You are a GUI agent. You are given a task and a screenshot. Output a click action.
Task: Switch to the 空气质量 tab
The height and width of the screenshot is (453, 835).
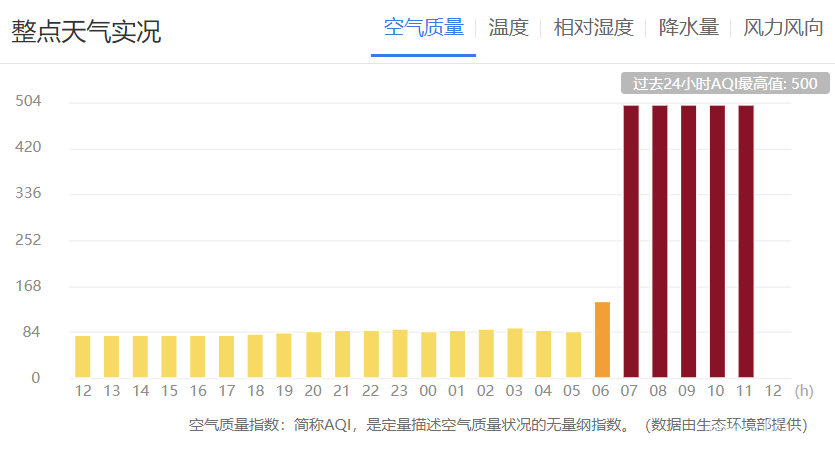tap(424, 28)
